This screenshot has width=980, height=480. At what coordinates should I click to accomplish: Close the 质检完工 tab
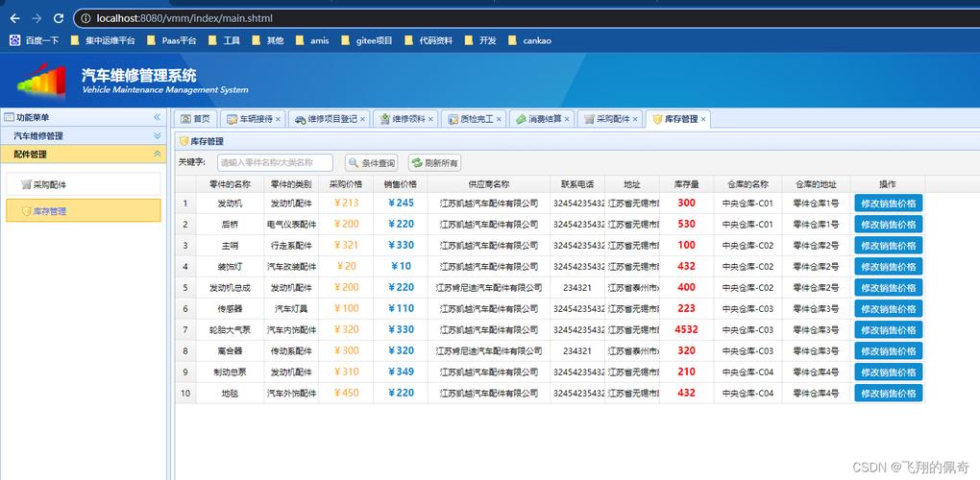click(x=499, y=119)
